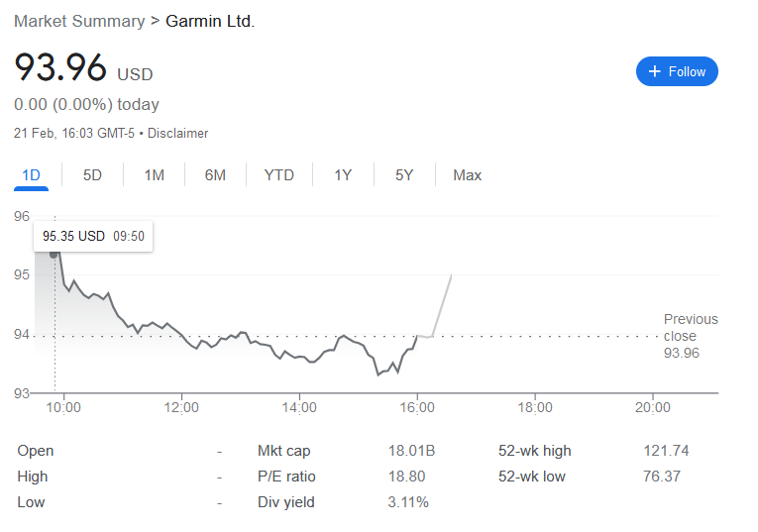Click the 52-wk high value
Screen dimensions: 758x532
pyautogui.click(x=666, y=451)
